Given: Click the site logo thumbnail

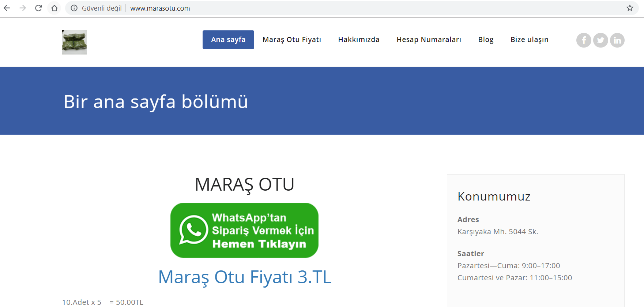Looking at the screenshot, I should 74,42.
